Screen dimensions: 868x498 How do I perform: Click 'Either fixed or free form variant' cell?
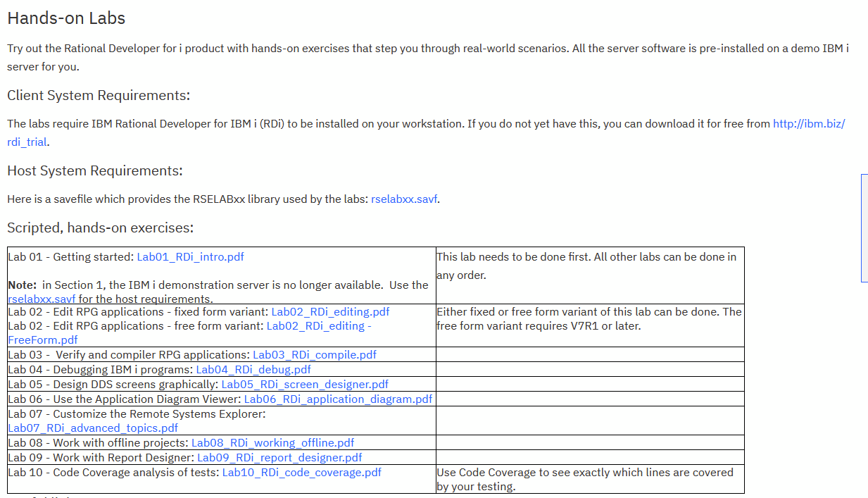[x=590, y=325]
